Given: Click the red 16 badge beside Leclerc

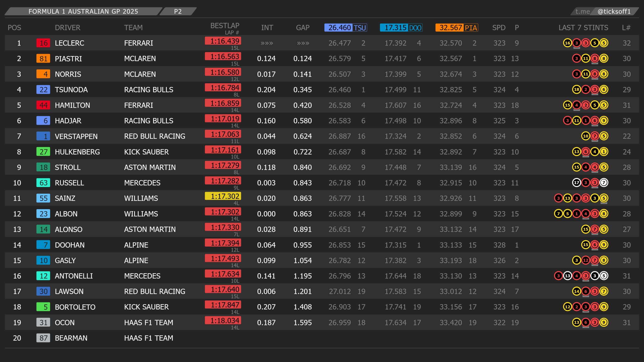Looking at the screenshot, I should click(x=43, y=43).
